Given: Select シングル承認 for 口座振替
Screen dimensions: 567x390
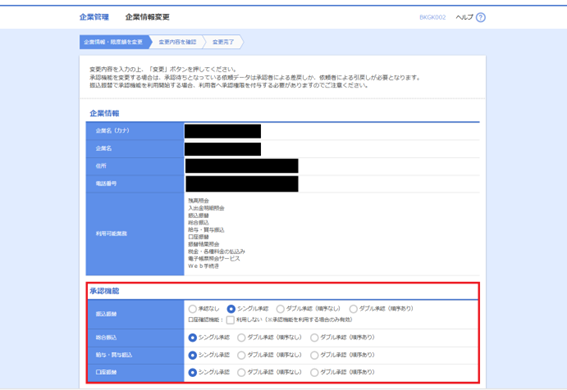Looking at the screenshot, I should pos(192,372).
